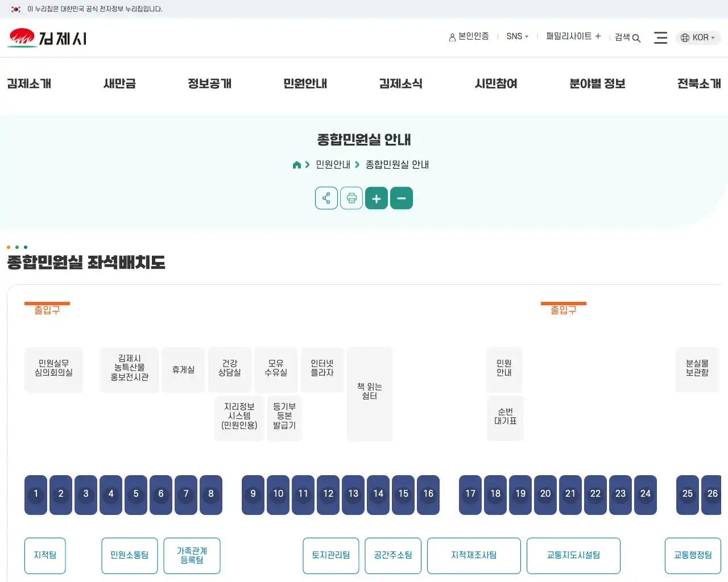Select the 민원안내 navigation menu
Image resolution: width=728 pixels, height=582 pixels.
coord(305,84)
